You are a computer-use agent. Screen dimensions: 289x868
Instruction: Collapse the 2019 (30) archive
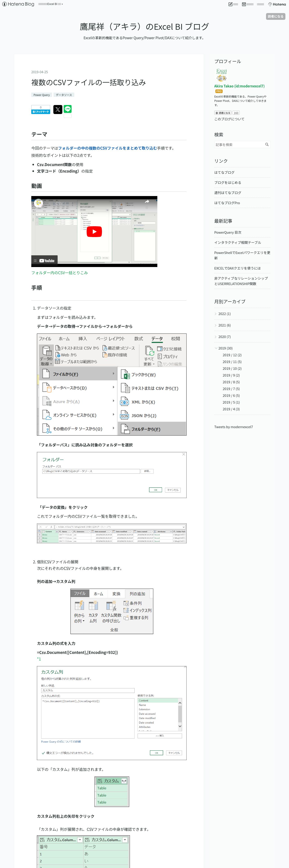pyautogui.click(x=216, y=348)
